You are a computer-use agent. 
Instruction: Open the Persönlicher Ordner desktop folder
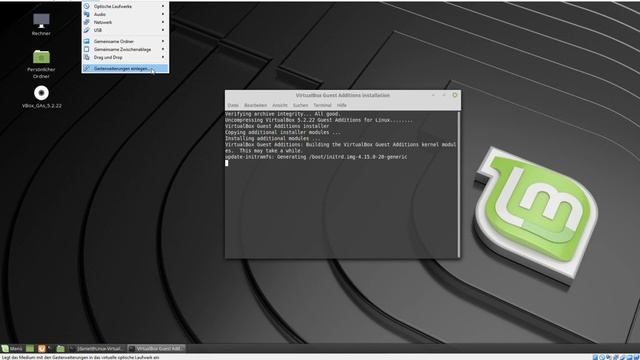pos(41,64)
